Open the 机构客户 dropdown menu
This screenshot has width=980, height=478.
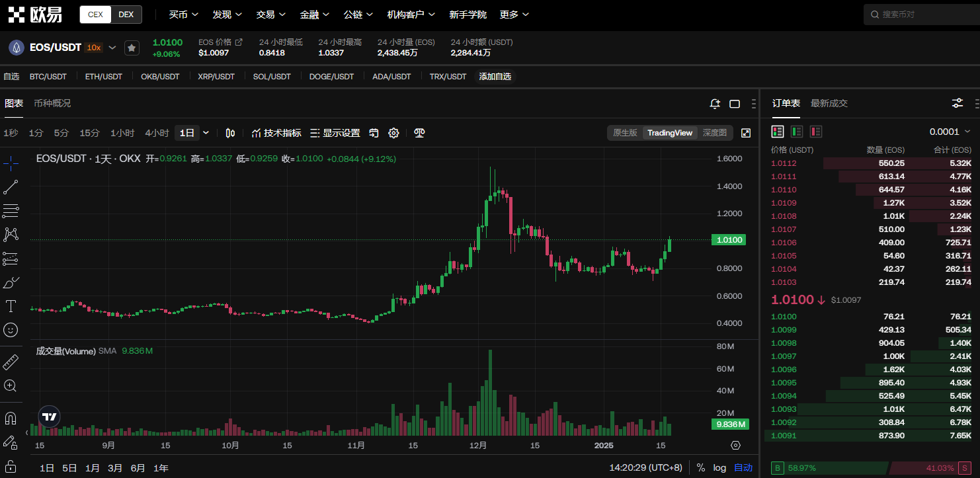[x=411, y=14]
